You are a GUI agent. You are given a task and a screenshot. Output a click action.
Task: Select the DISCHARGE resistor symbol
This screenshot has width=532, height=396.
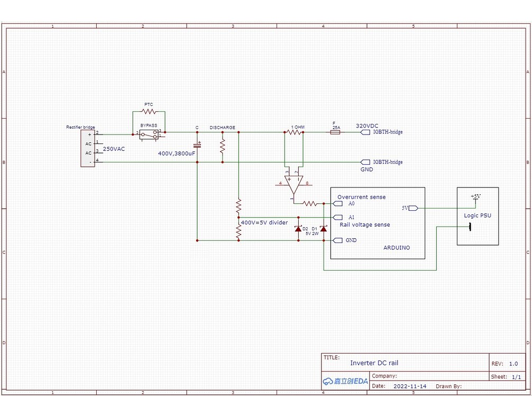tap(222, 147)
